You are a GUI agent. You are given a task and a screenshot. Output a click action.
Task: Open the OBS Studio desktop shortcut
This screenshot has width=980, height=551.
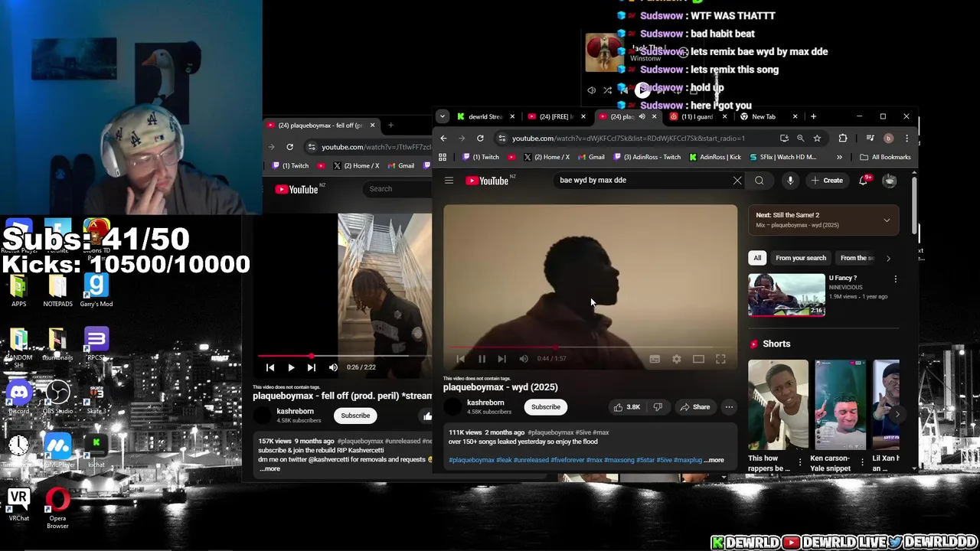click(x=57, y=398)
